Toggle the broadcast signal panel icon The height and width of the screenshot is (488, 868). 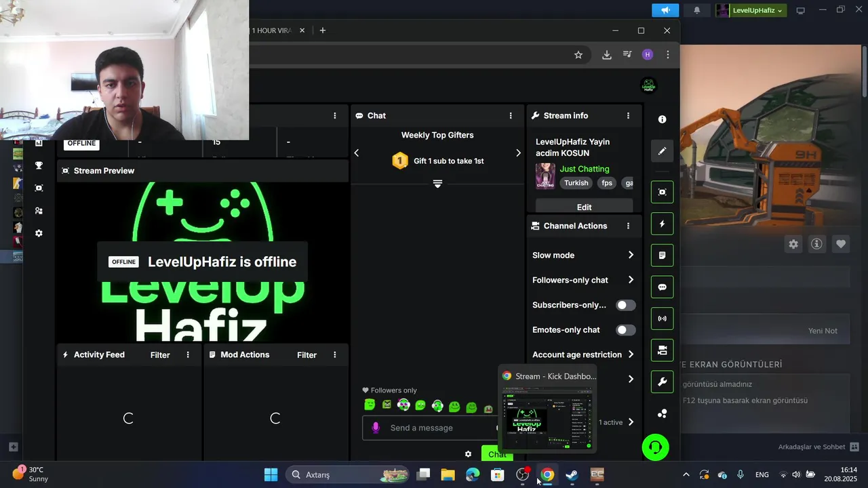(663, 319)
